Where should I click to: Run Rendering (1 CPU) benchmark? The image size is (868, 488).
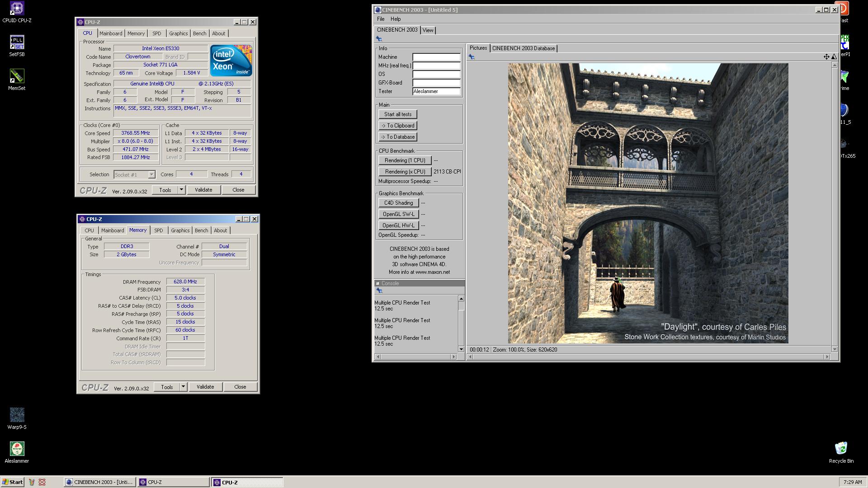(x=405, y=160)
